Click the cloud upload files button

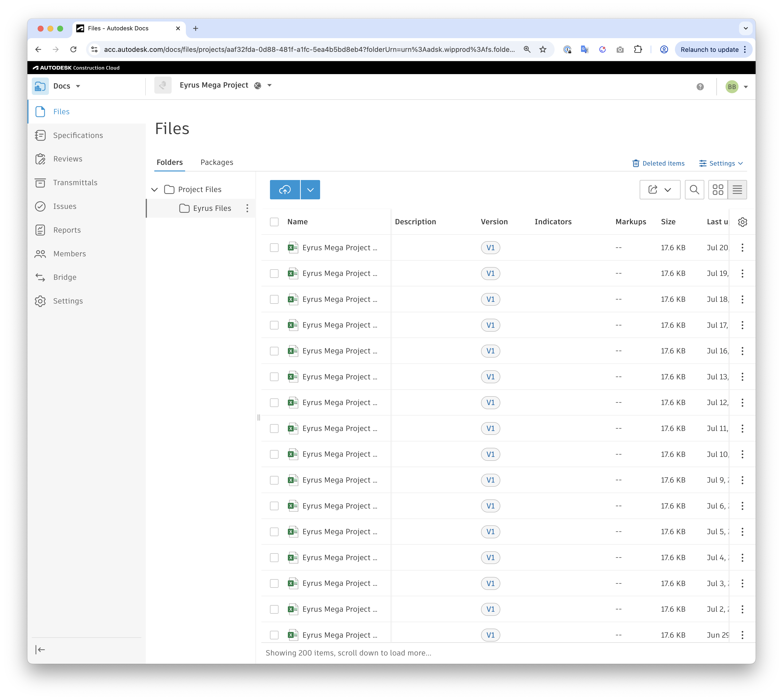tap(285, 190)
